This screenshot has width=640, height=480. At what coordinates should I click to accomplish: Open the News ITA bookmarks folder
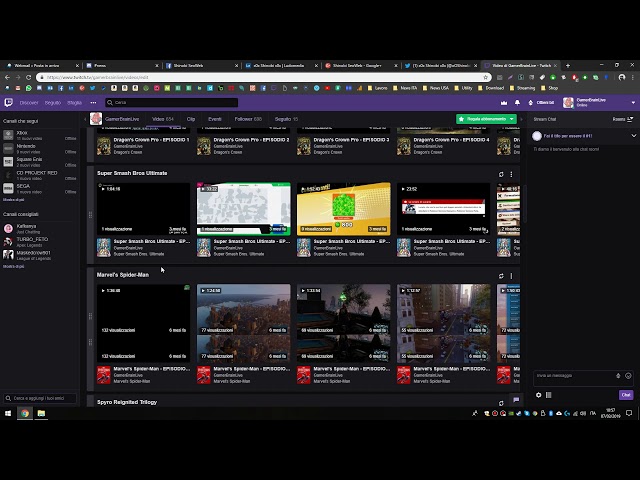point(405,88)
